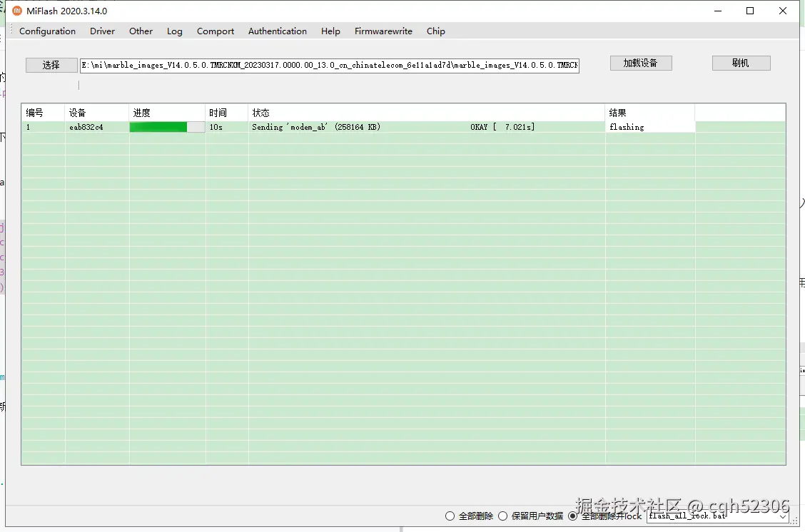Open the Other menu
The width and height of the screenshot is (805, 532).
pyautogui.click(x=141, y=31)
